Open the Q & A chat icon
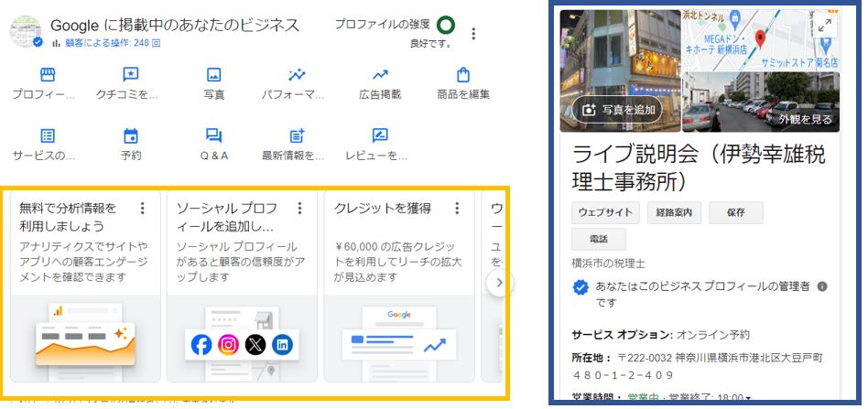The height and width of the screenshot is (409, 868). click(213, 135)
